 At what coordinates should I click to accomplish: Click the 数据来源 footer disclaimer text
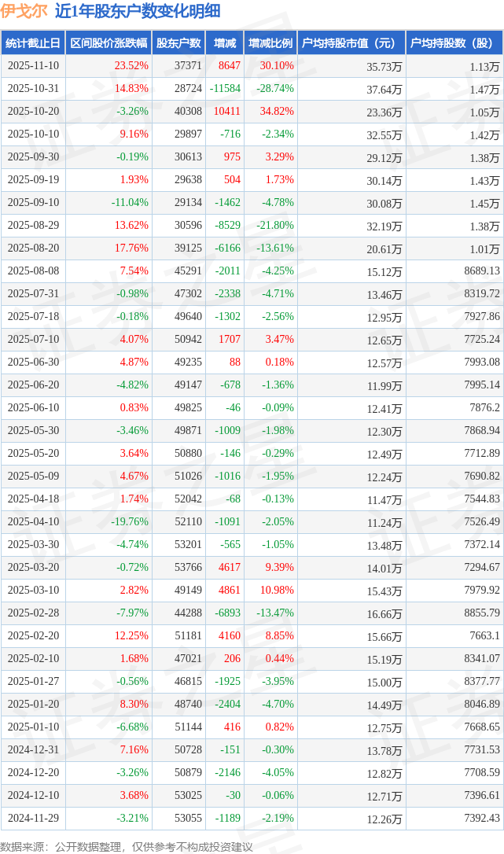pos(127,847)
